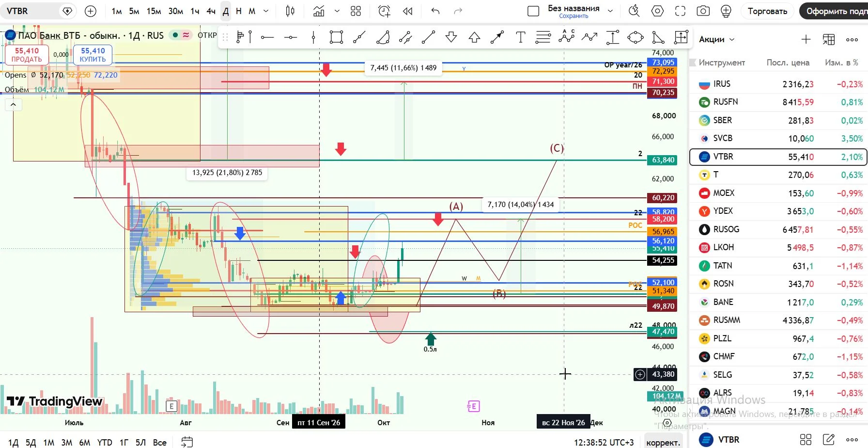Start bar replay rewind icon
The width and height of the screenshot is (868, 448).
[x=408, y=11]
